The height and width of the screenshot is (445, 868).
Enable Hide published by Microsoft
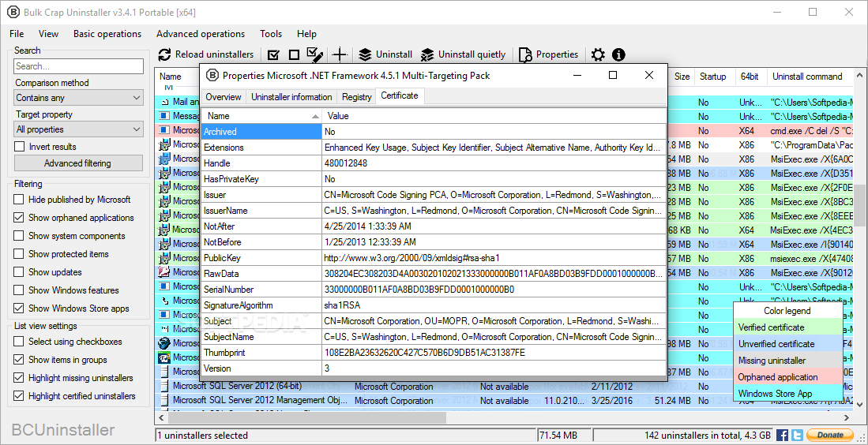[19, 200]
